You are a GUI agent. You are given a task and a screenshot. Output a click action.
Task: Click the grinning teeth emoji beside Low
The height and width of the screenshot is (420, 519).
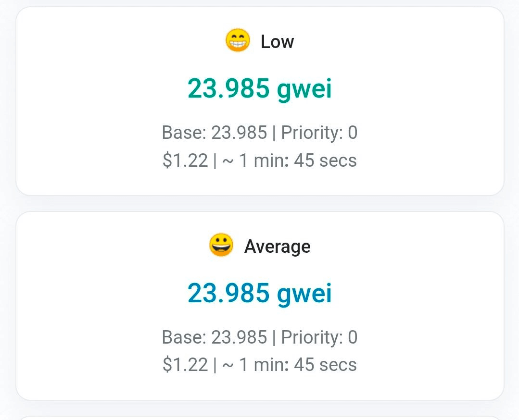click(238, 41)
